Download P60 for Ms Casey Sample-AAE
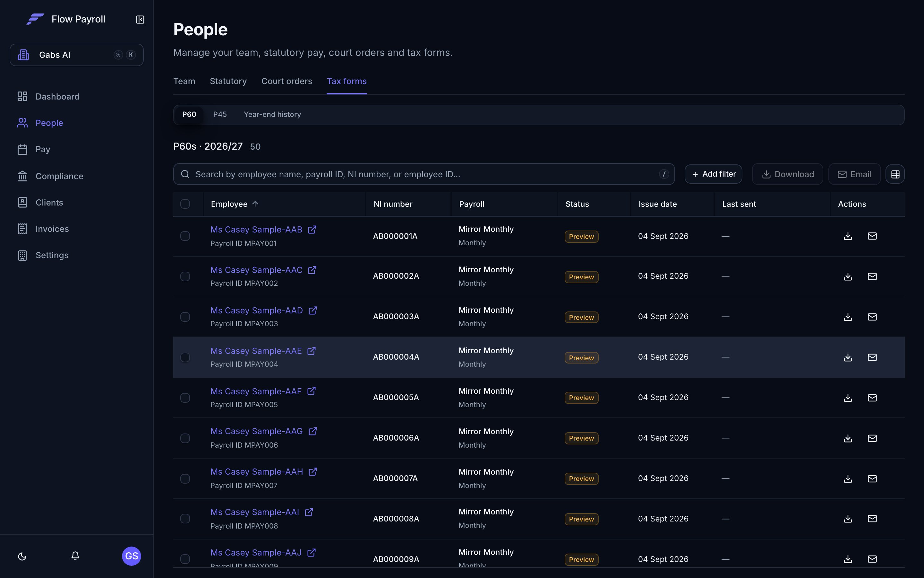This screenshot has height=578, width=924. 848,357
